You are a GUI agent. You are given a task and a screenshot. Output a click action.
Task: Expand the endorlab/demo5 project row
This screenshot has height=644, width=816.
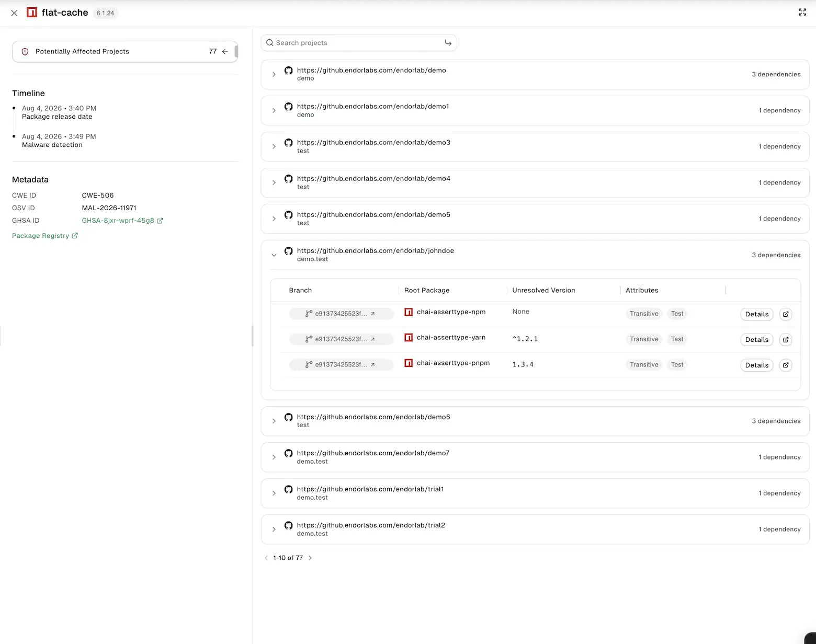tap(274, 218)
